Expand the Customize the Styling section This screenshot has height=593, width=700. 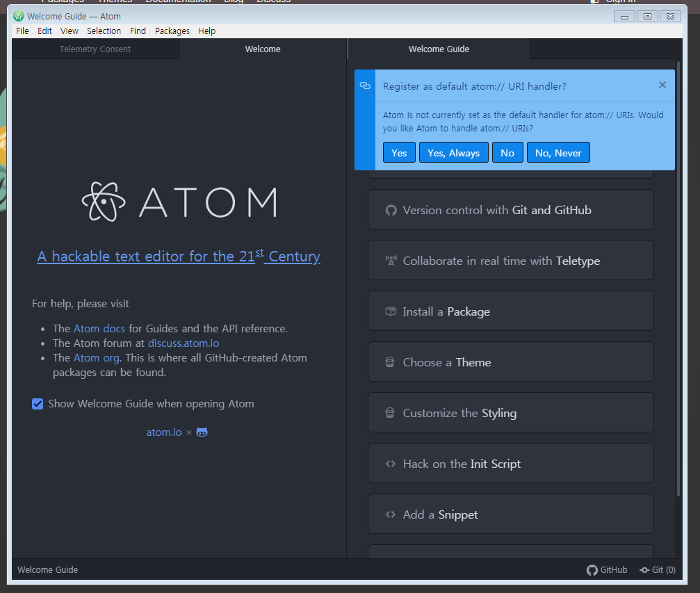click(x=511, y=413)
